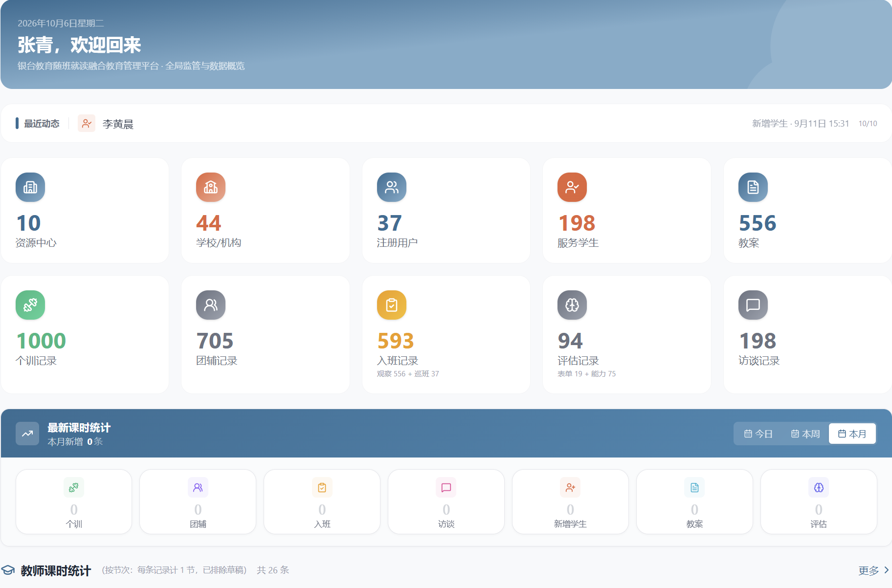Click the 表单 19 + 能力 75 text
This screenshot has height=588, width=892.
tap(586, 374)
